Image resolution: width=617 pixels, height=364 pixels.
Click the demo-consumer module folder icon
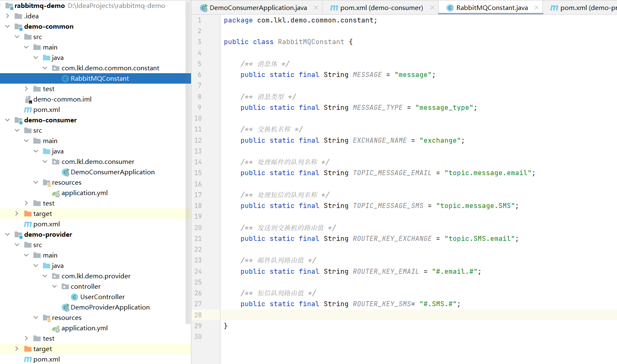18,120
